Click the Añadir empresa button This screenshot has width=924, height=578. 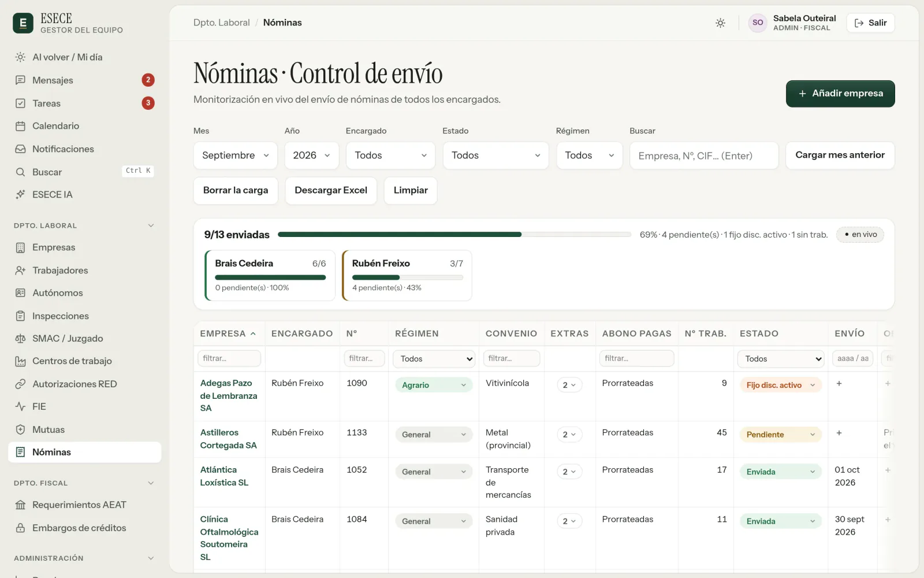point(840,94)
